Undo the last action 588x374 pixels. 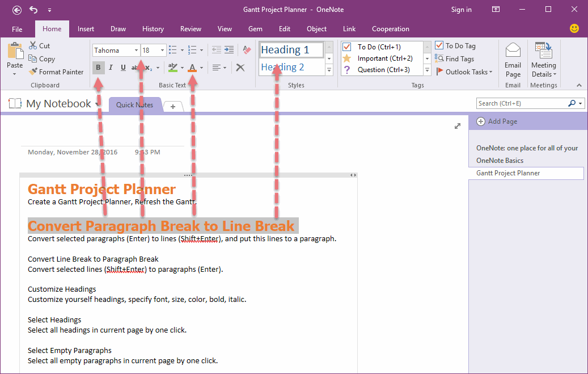pyautogui.click(x=34, y=10)
